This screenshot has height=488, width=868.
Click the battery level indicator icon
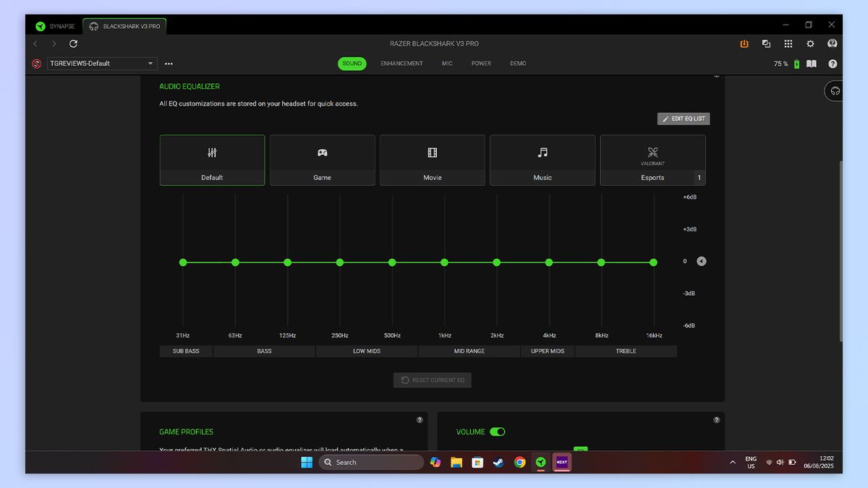[x=797, y=64]
